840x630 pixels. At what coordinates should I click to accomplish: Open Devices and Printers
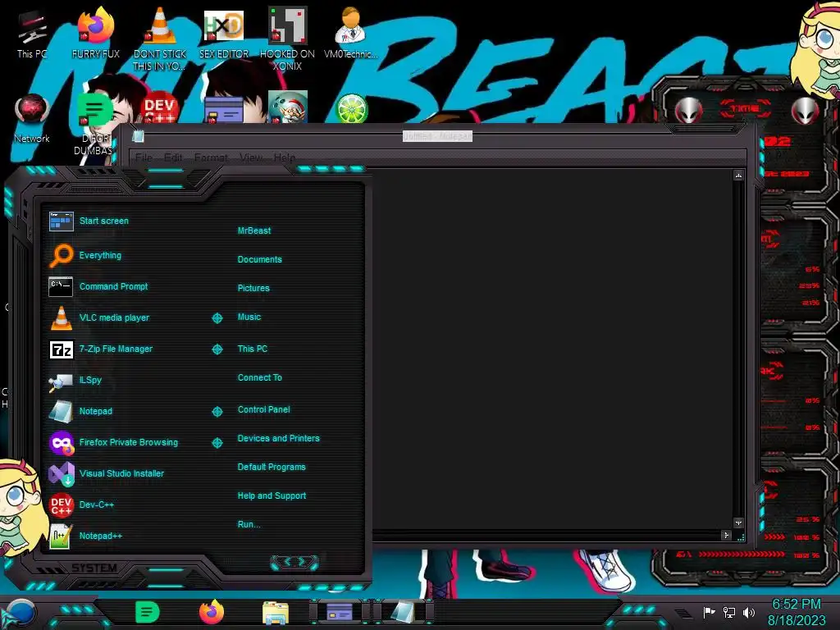pos(279,438)
